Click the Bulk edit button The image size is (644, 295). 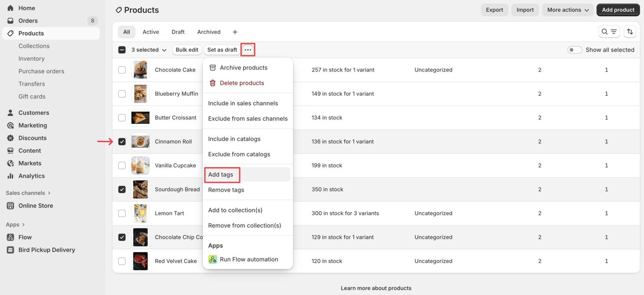coord(187,50)
